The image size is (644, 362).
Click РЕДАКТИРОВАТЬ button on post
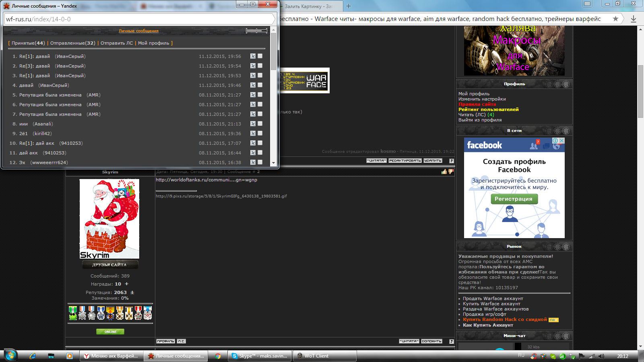(x=405, y=161)
